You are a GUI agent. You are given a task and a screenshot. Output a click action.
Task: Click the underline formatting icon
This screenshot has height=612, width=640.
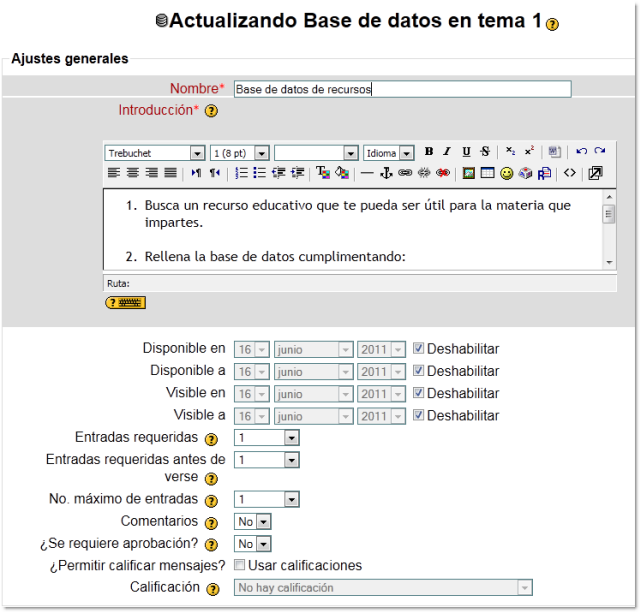tap(466, 152)
